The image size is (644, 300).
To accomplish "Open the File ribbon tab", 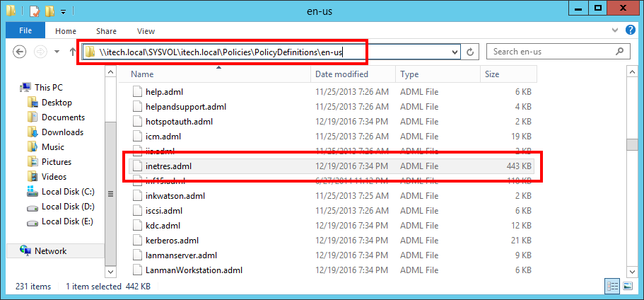I will click(x=25, y=30).
